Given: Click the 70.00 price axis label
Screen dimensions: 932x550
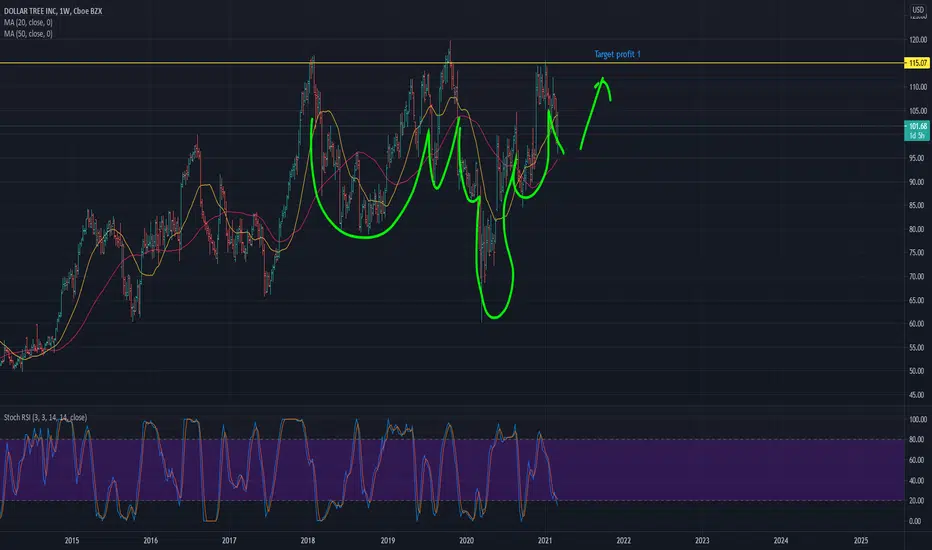Looking at the screenshot, I should (918, 276).
